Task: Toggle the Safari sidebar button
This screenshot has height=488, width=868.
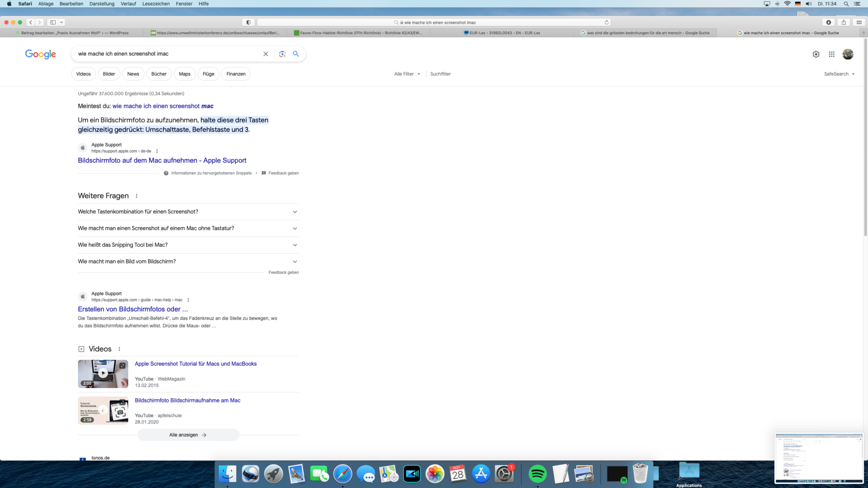Action: coord(53,22)
